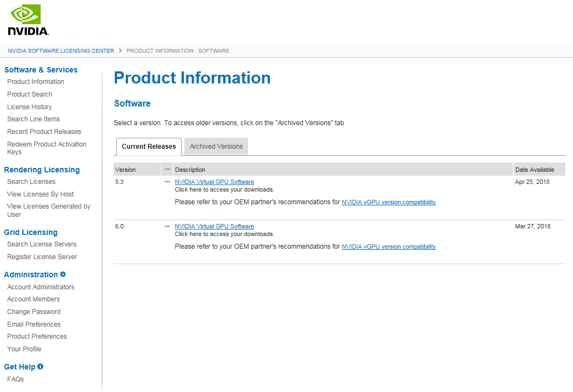
Task: Open NVIDIA Virtual GPU Software for version 5.3
Action: click(214, 182)
